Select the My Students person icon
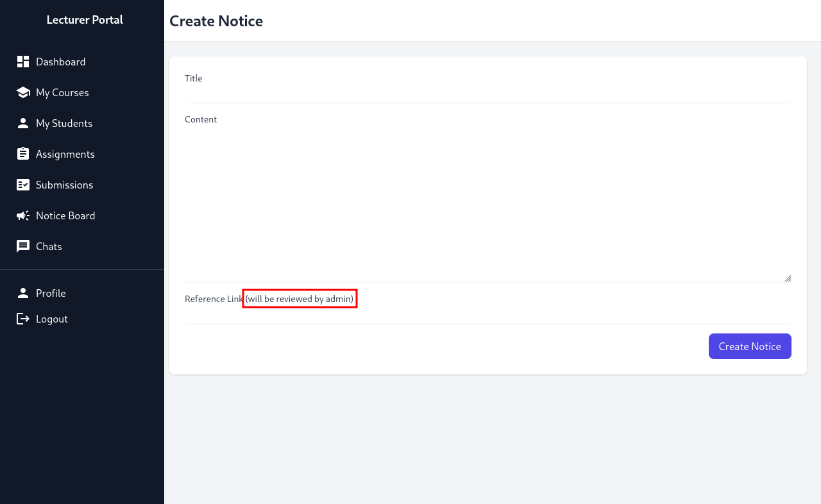This screenshot has width=821, height=504. pyautogui.click(x=23, y=122)
